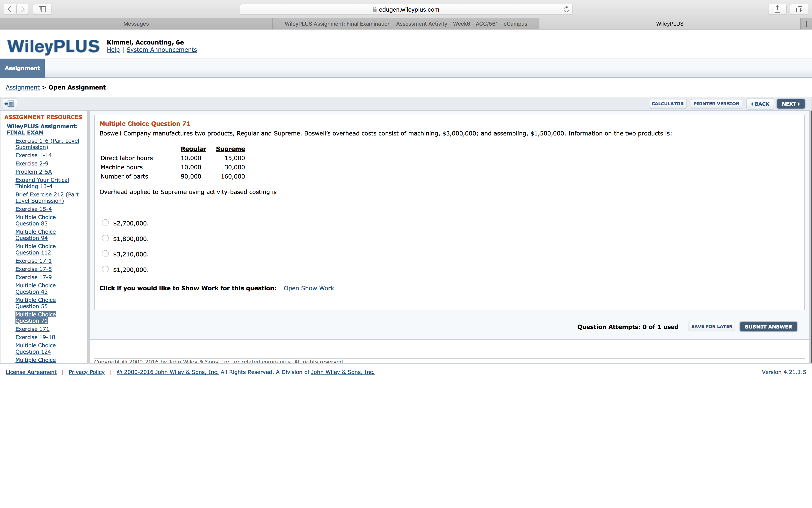The image size is (812, 508).
Task: Click Save for Later
Action: coord(712,327)
